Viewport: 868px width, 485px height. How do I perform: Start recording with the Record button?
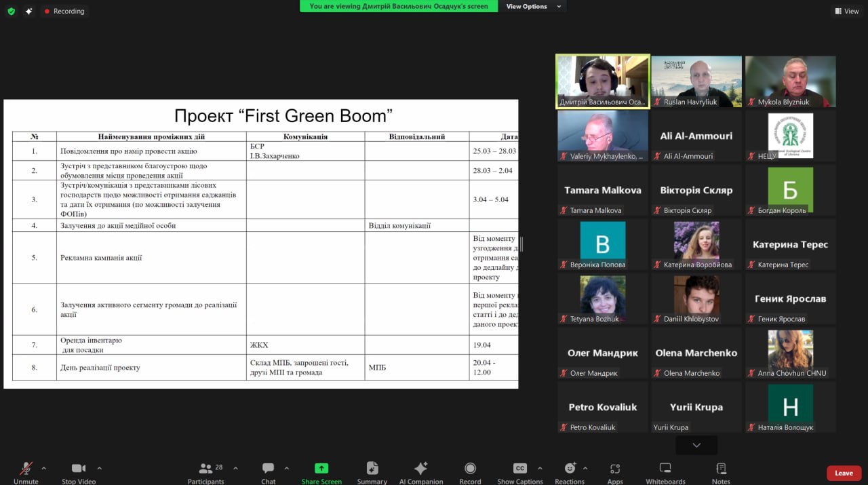point(470,469)
